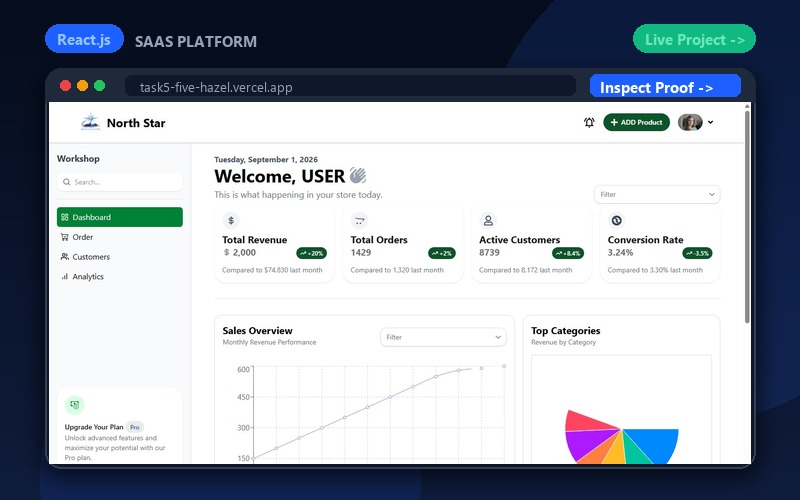Click the Conversion Rate icon
Image resolution: width=800 pixels, height=500 pixels.
[x=617, y=220]
